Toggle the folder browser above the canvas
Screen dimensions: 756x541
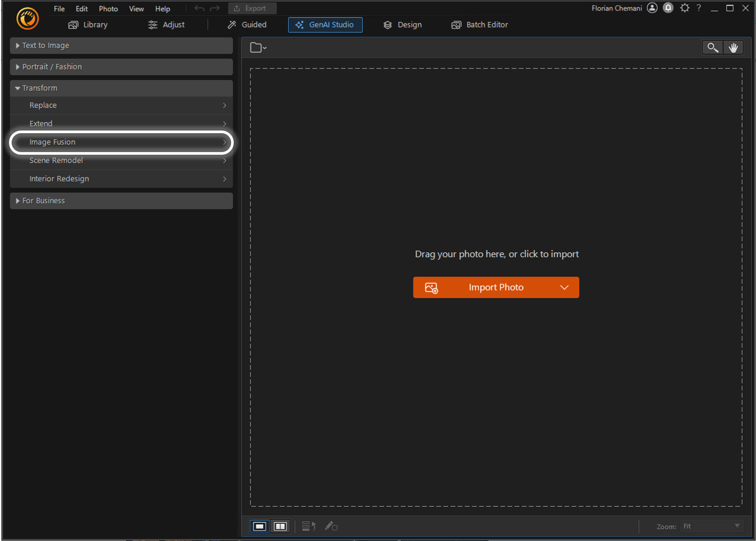(257, 47)
